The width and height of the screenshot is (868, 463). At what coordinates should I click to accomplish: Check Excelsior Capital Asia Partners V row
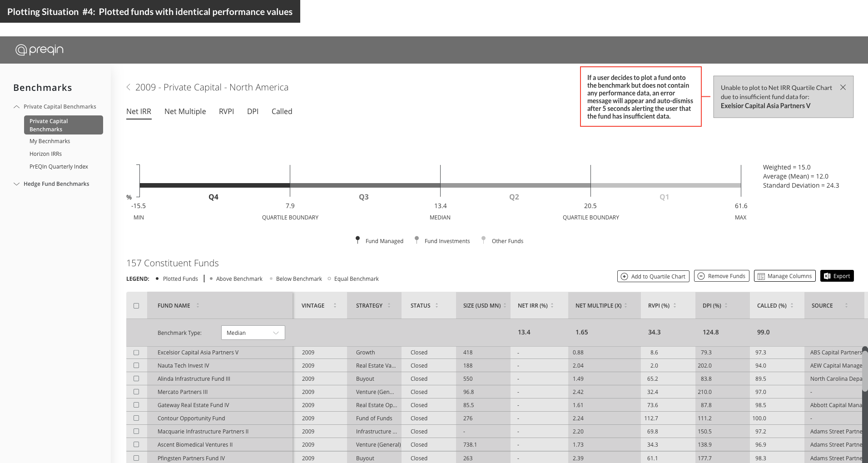click(136, 353)
